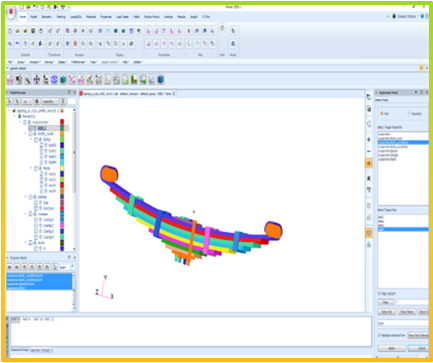Click the New file icon in the quick access bar
The height and width of the screenshot is (363, 433).
22,7
